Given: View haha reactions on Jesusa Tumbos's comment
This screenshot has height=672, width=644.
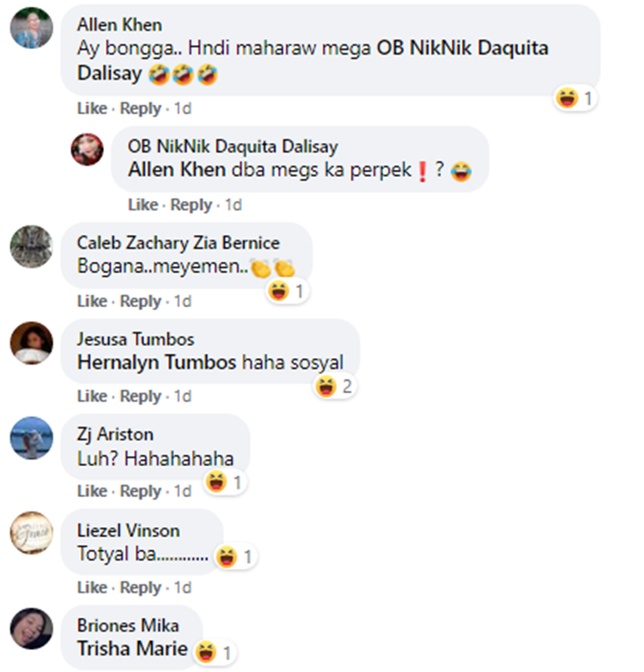Looking at the screenshot, I should [334, 386].
